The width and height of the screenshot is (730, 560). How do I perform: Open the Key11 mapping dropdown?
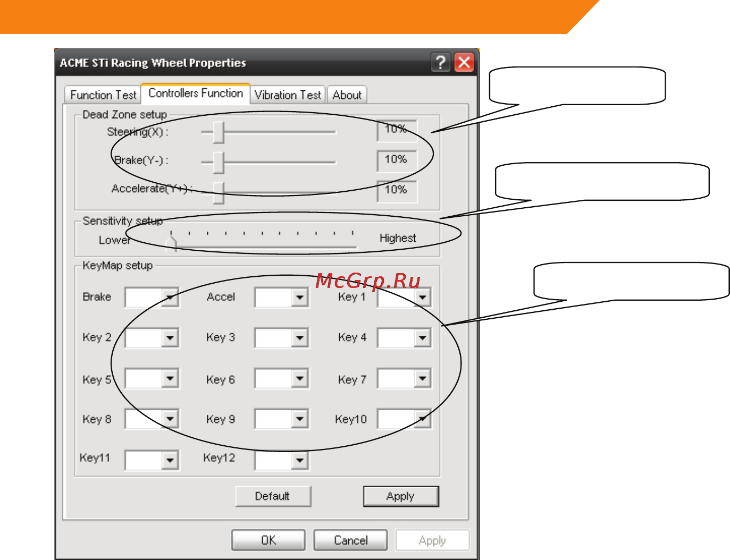click(x=170, y=460)
